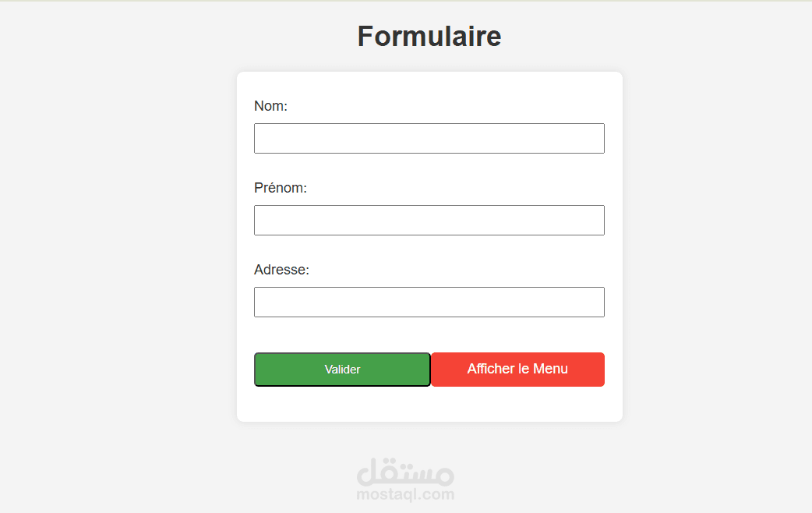812x513 pixels.
Task: Focus the Prénom text box
Action: (x=429, y=220)
